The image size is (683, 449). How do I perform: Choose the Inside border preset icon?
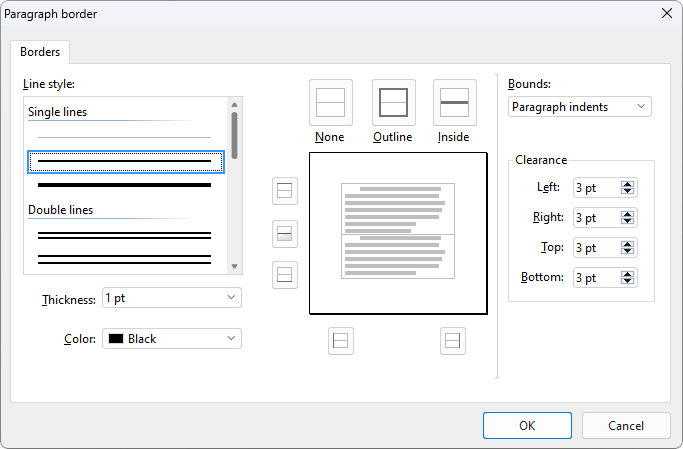(x=455, y=102)
